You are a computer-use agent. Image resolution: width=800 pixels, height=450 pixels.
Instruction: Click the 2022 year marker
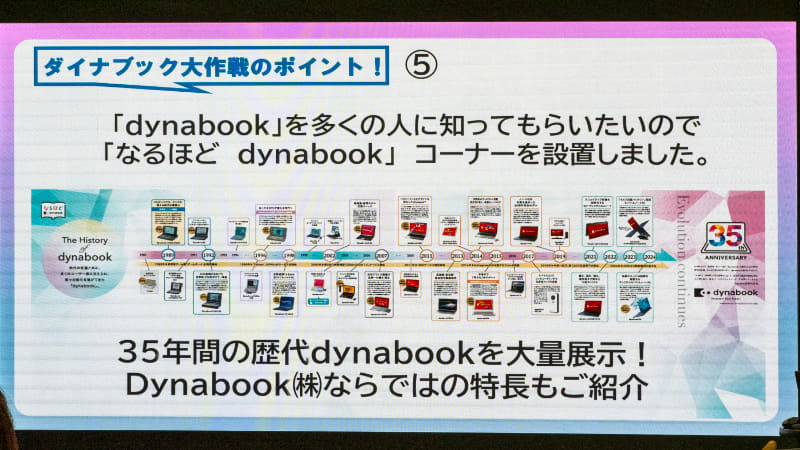[x=610, y=256]
